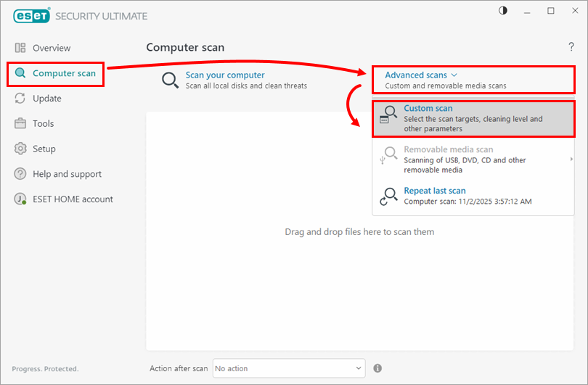Click the Overview dashboard icon in sidebar
588x385 pixels.
click(x=20, y=48)
